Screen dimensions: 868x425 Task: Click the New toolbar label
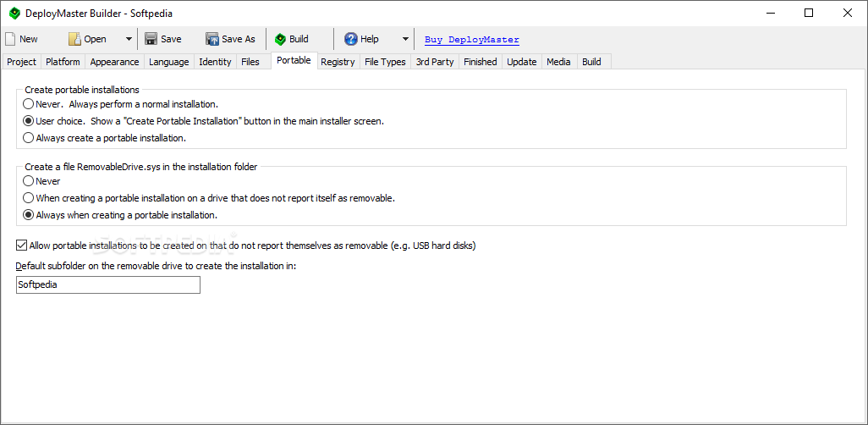click(x=29, y=39)
